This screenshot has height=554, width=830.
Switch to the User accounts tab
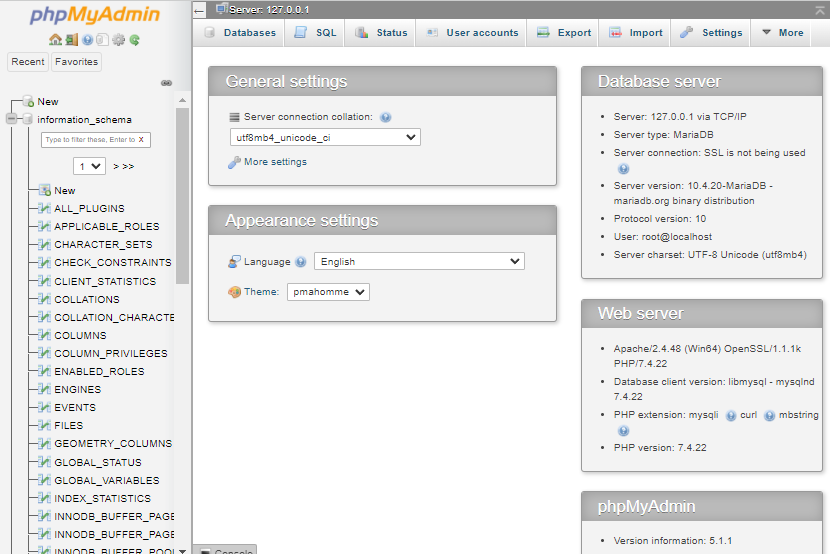(x=472, y=32)
